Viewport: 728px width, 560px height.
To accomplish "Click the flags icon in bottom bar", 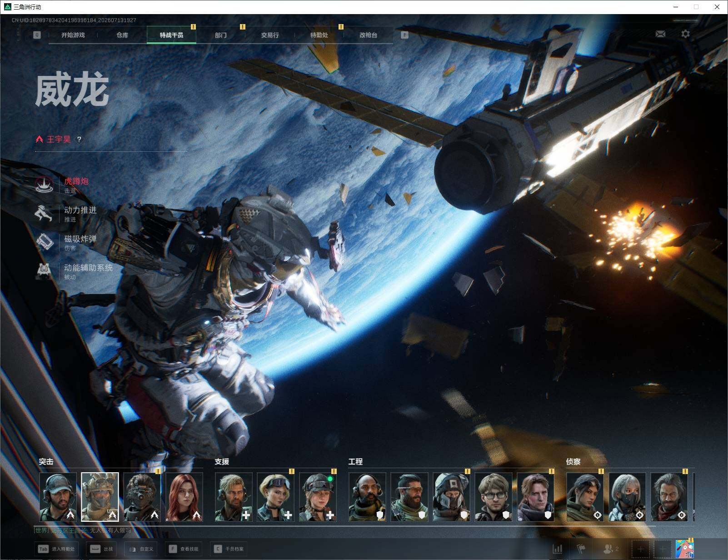I will pyautogui.click(x=581, y=549).
